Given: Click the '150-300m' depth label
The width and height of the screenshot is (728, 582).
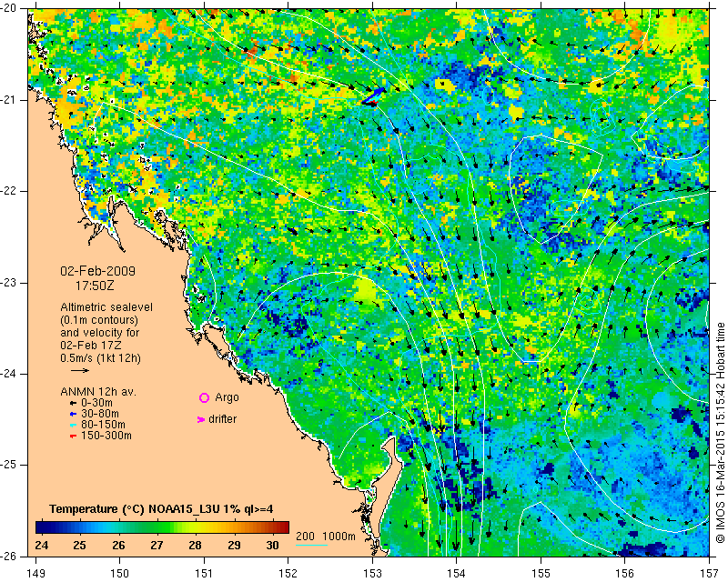Looking at the screenshot, I should [106, 436].
